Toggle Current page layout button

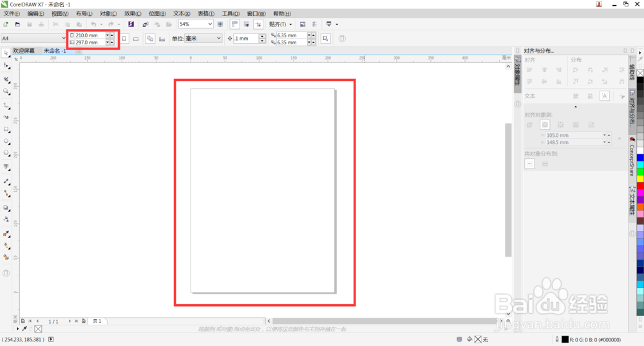(x=162, y=39)
